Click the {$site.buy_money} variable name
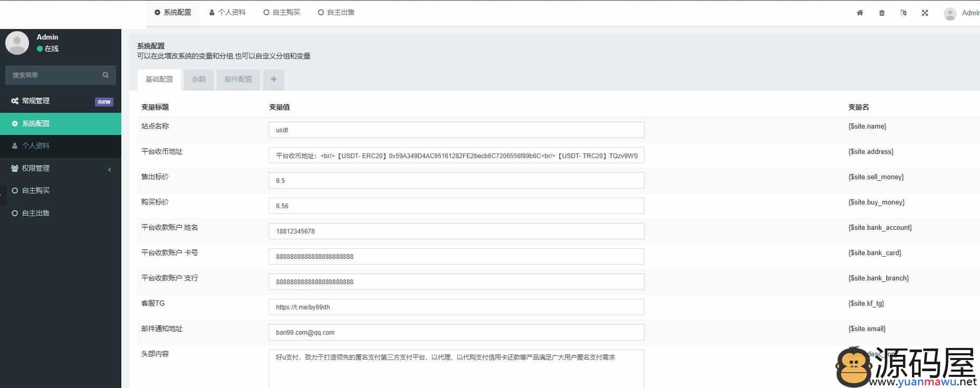This screenshot has height=388, width=980. (x=876, y=202)
